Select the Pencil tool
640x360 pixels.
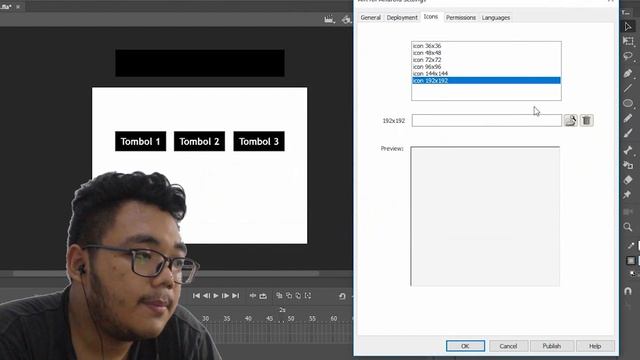[628, 118]
